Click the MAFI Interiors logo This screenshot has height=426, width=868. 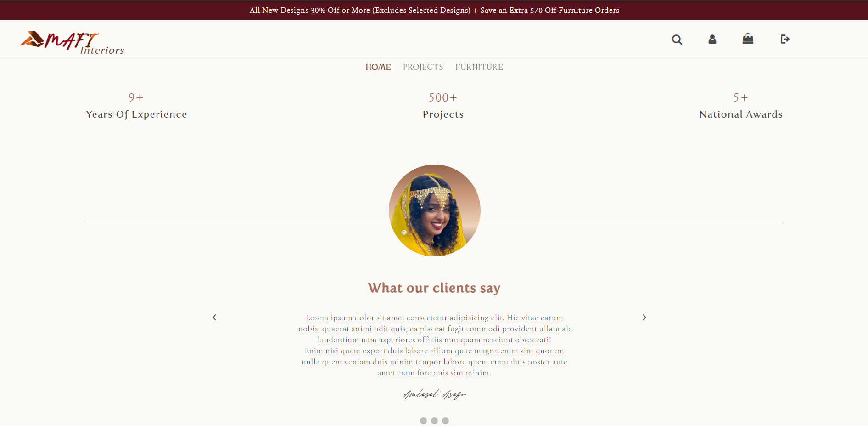72,43
